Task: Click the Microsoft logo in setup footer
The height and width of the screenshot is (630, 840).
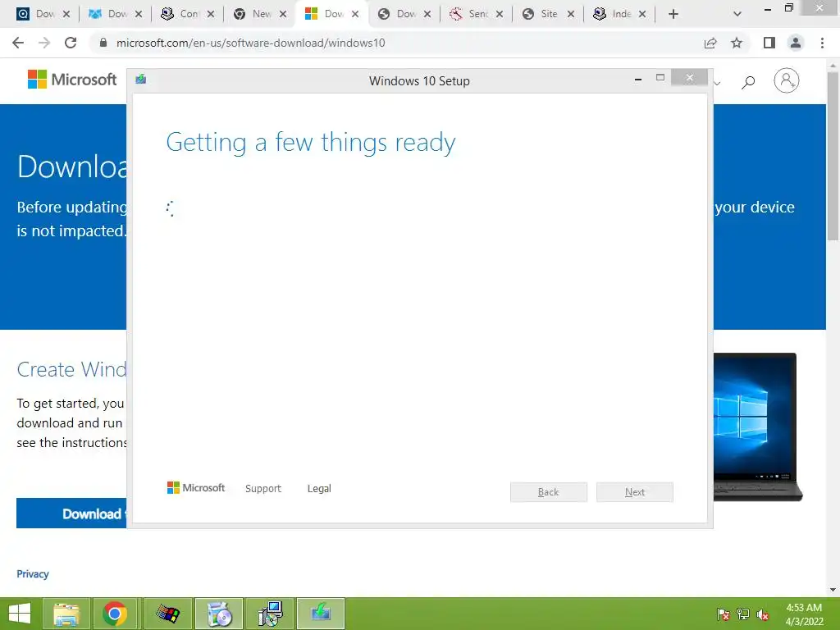Action: click(x=196, y=487)
